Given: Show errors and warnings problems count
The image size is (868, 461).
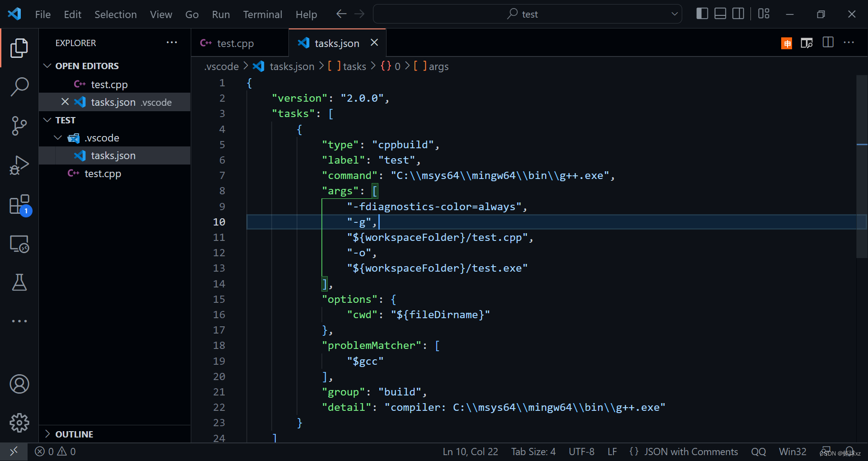Looking at the screenshot, I should tap(56, 452).
